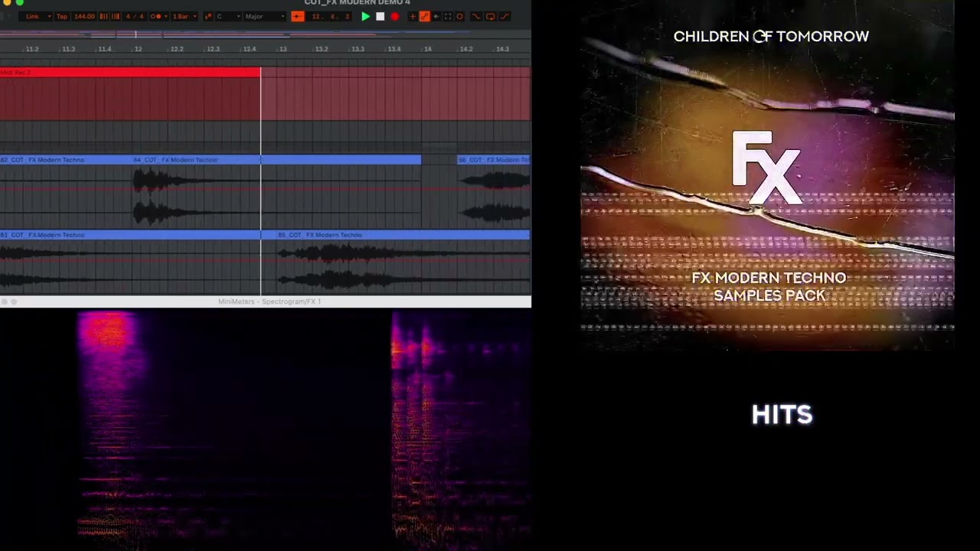The width and height of the screenshot is (980, 551).
Task: Toggle the Automation Arm button
Action: click(x=424, y=16)
